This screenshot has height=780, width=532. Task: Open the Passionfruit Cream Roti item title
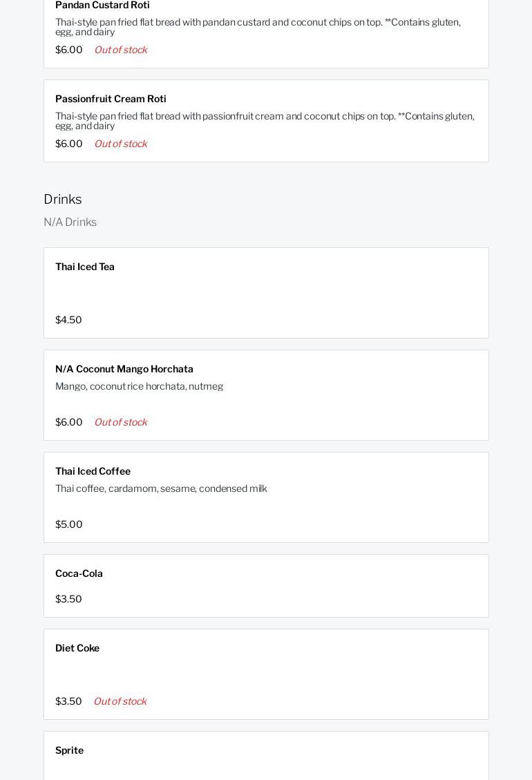(111, 99)
